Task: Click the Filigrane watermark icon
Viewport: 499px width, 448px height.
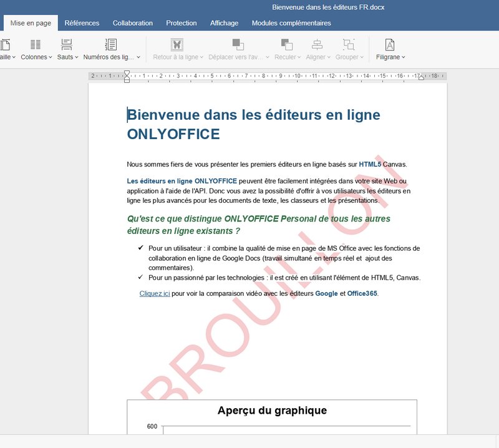Action: point(390,44)
